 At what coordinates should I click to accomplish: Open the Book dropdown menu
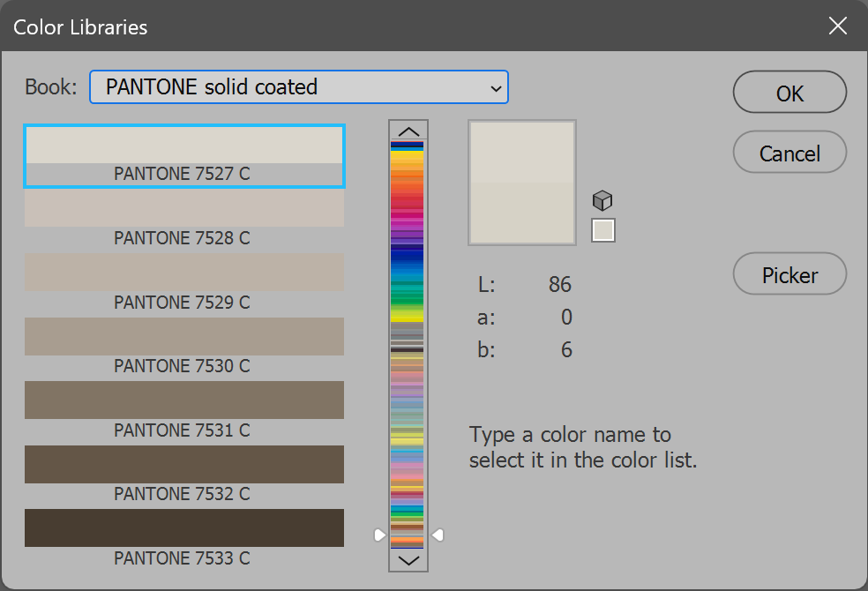(299, 87)
